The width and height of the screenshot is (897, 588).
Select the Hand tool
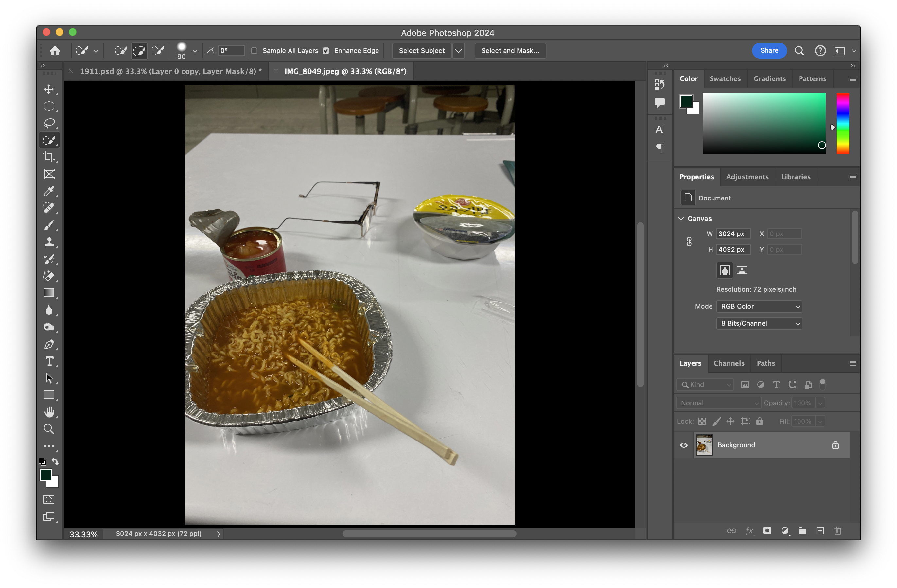[x=49, y=412]
